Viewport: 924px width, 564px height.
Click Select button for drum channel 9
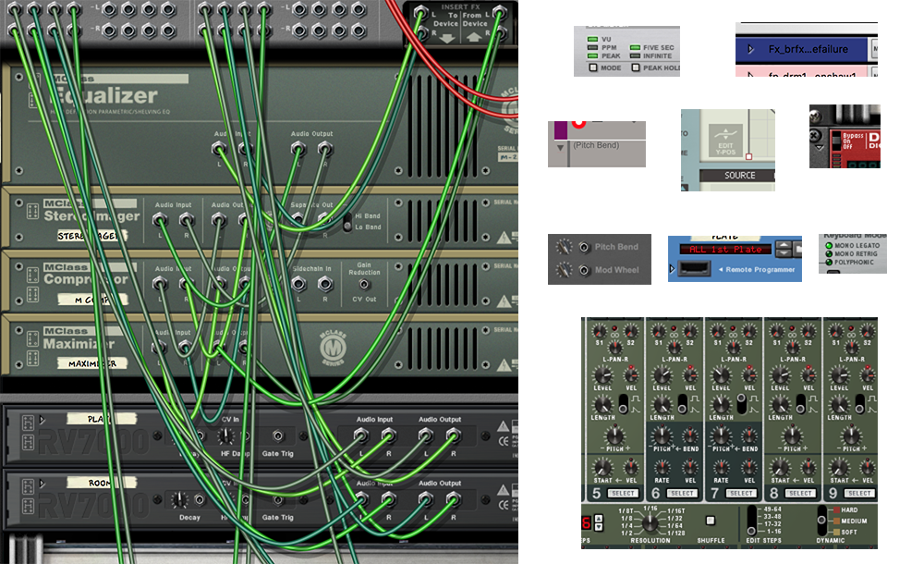[x=858, y=493]
